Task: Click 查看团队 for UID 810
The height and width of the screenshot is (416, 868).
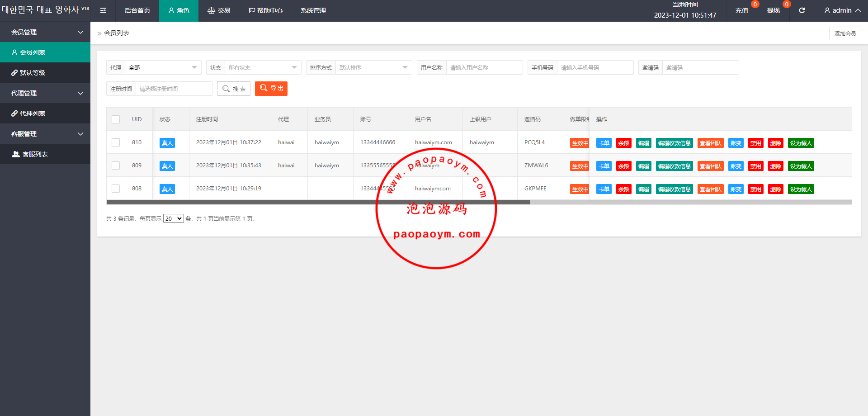Action: (711, 143)
